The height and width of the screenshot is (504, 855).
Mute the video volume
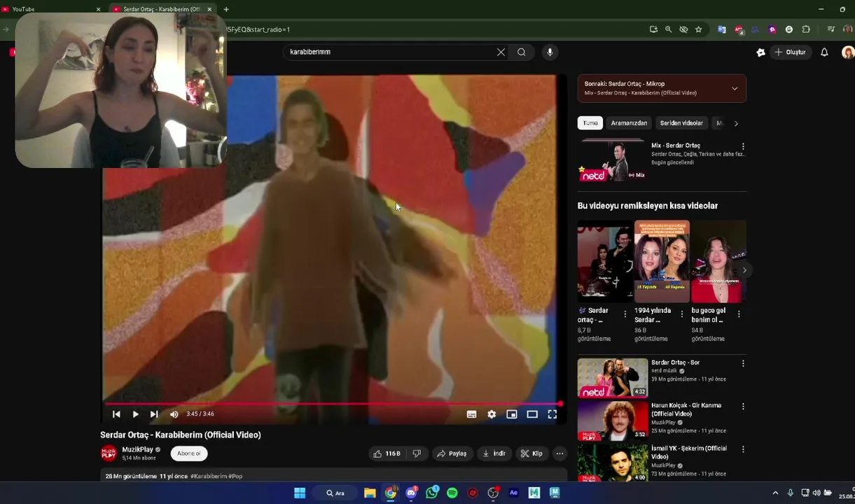pos(174,414)
